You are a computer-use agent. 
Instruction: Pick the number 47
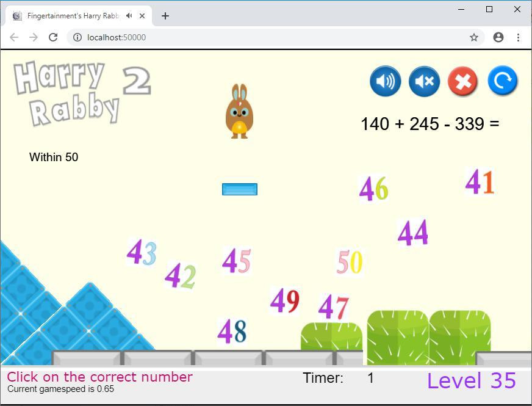334,307
